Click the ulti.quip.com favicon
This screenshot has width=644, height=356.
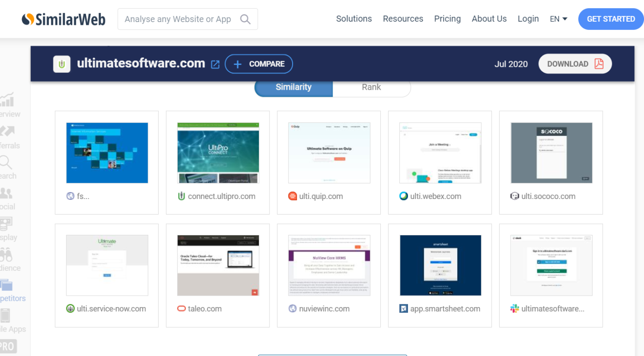point(293,196)
